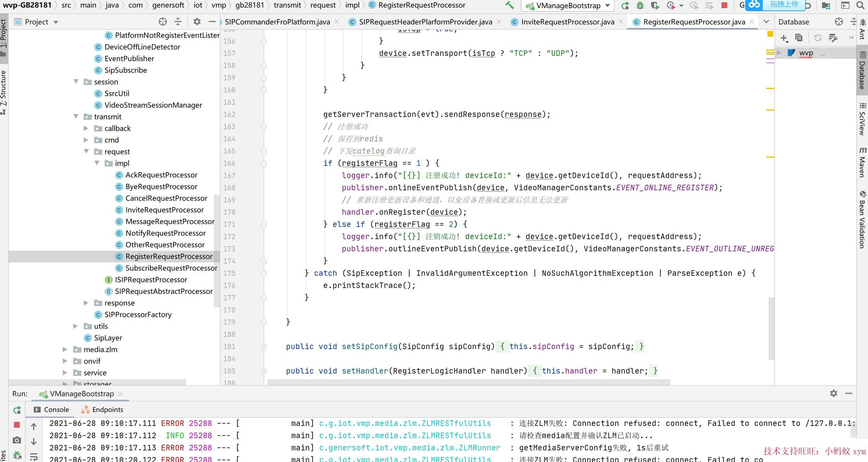Stop the running application with red square
868x462 pixels.
724,6
